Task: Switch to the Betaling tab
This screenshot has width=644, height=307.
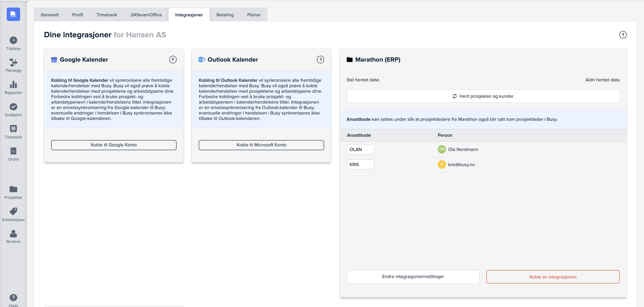Action: pyautogui.click(x=225, y=15)
